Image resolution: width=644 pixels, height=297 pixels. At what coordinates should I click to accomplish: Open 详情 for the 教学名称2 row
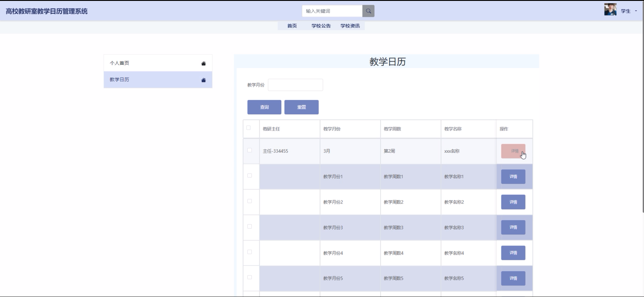(513, 202)
